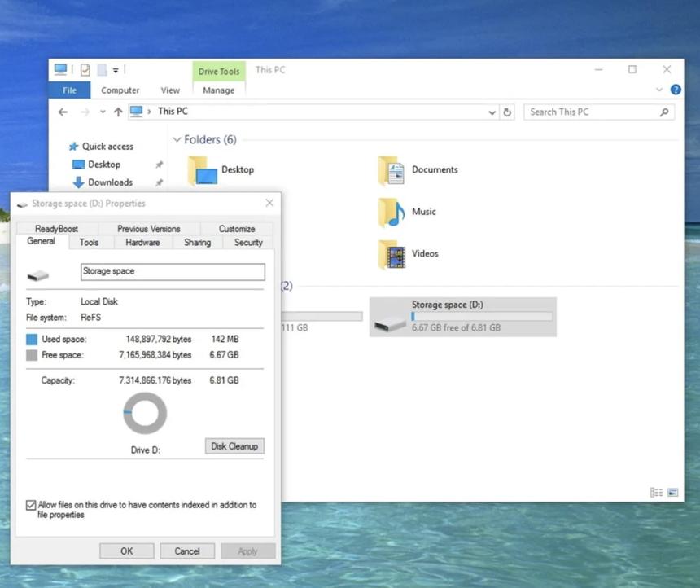The width and height of the screenshot is (700, 588).
Task: Open the Computer ribbon tab
Action: [120, 90]
